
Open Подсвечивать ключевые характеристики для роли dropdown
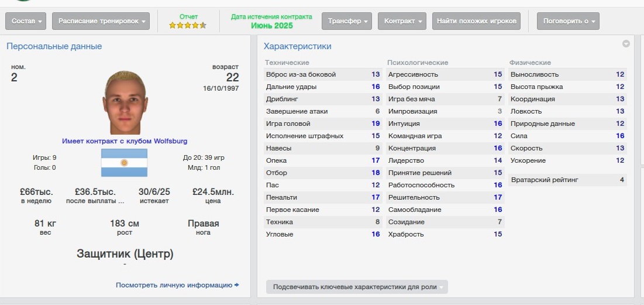tap(357, 287)
